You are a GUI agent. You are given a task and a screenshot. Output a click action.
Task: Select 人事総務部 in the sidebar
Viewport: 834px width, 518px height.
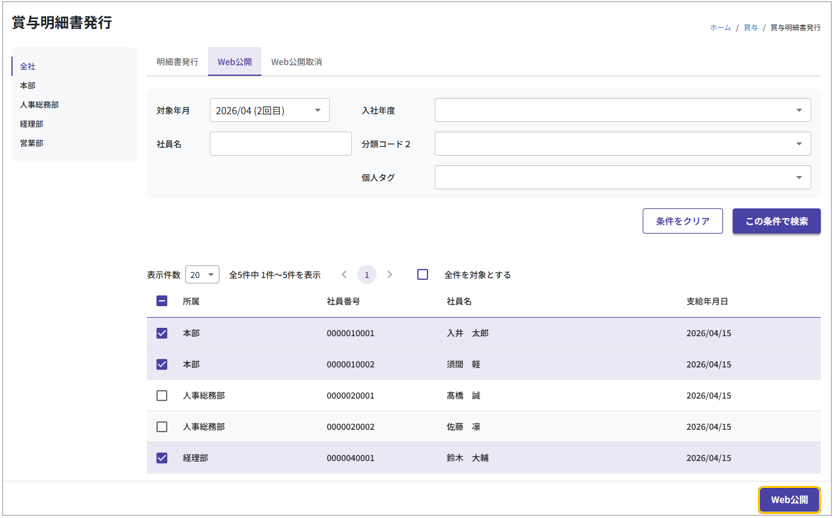pos(40,105)
